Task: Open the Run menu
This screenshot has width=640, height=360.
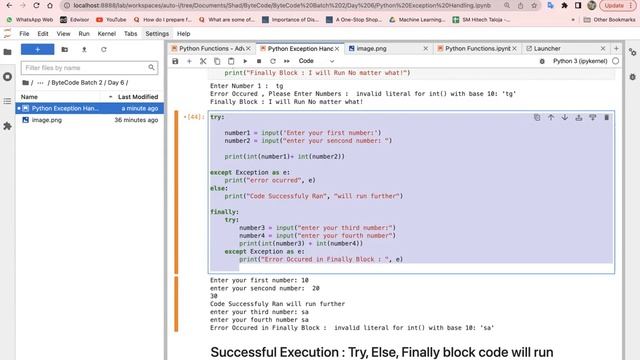Action: (84, 34)
